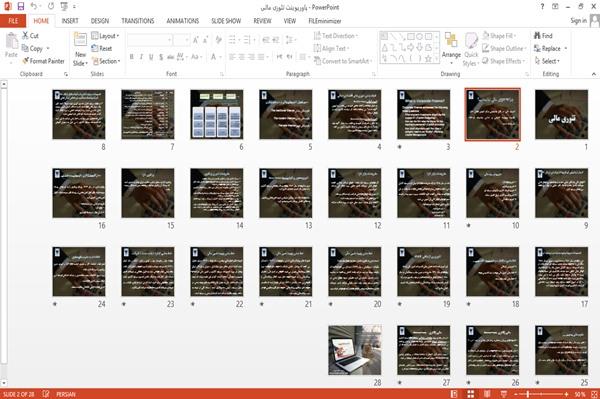The image size is (600, 399).
Task: Expand the Layout dropdown
Action: [x=105, y=36]
